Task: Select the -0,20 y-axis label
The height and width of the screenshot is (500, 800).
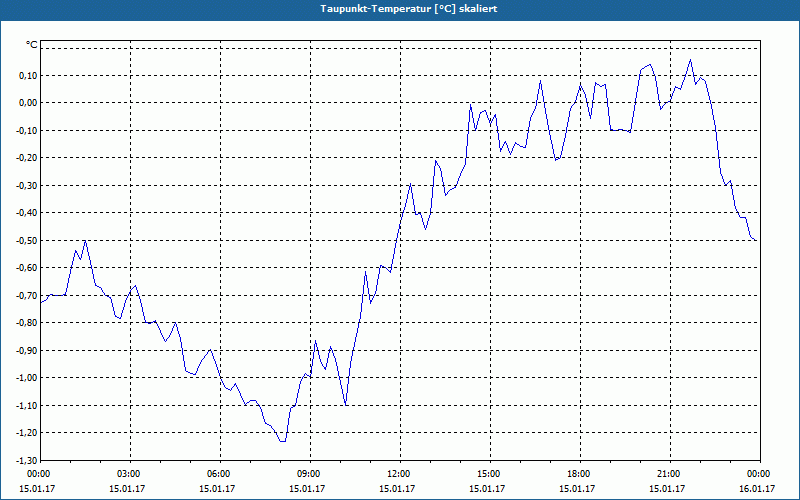Action: coord(27,158)
